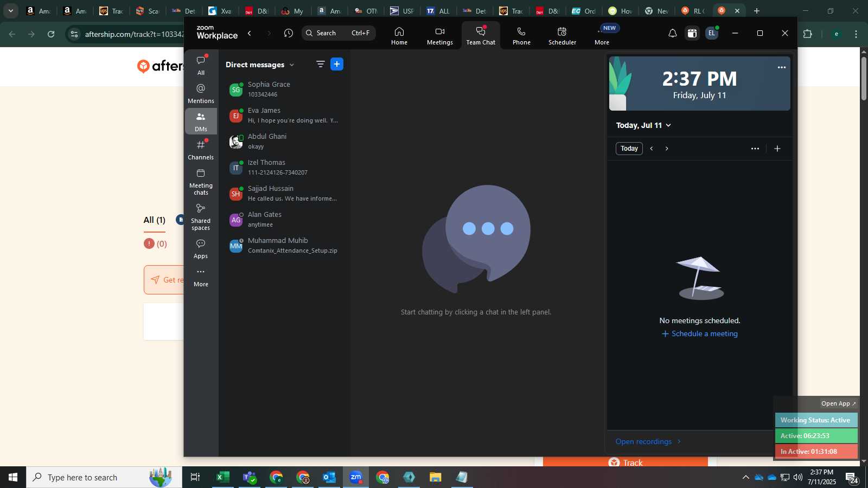Start a new chat with plus button
This screenshot has height=488, width=868.
(337, 64)
